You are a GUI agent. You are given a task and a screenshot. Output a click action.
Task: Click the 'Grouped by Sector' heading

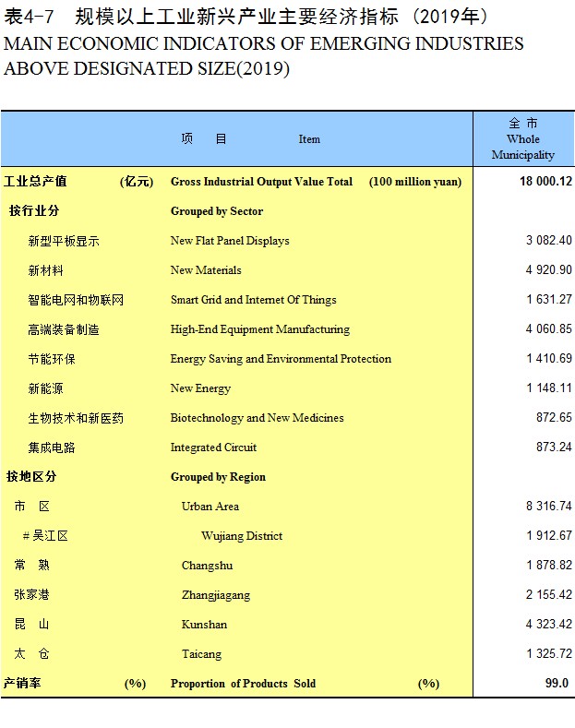point(217,211)
